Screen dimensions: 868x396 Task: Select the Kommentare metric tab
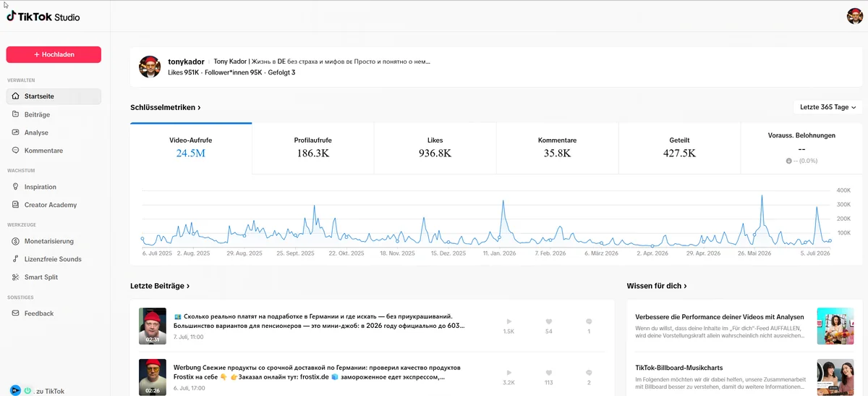(x=557, y=148)
